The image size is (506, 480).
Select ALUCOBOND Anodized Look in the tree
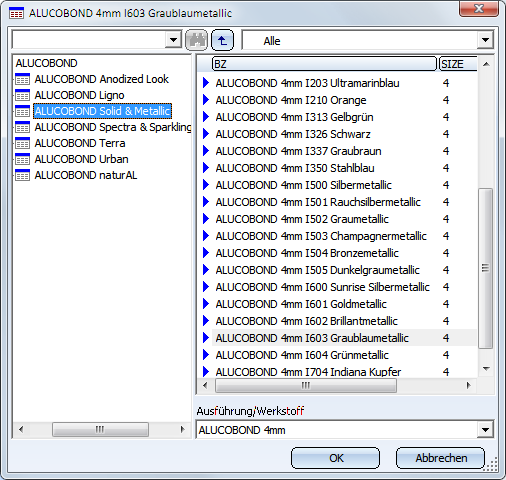tap(102, 79)
